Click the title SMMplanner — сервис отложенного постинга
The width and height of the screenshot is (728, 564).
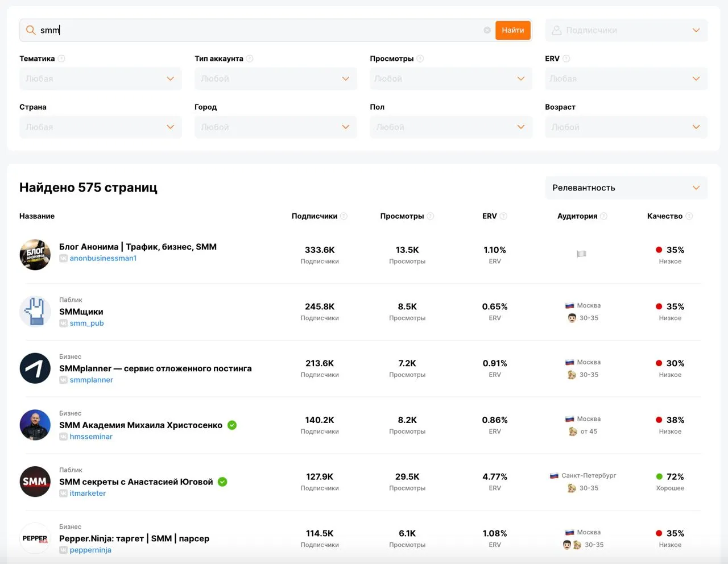point(155,368)
